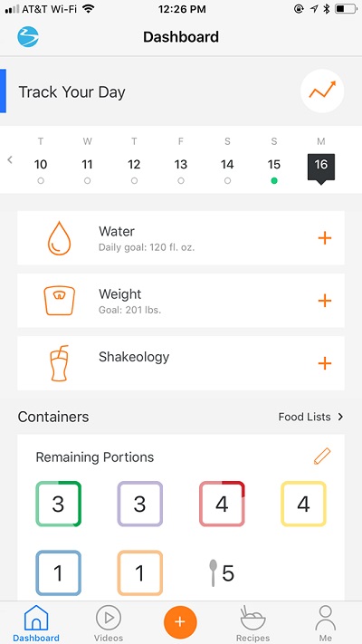
Task: Open the Water tracking row
Action: [181, 238]
